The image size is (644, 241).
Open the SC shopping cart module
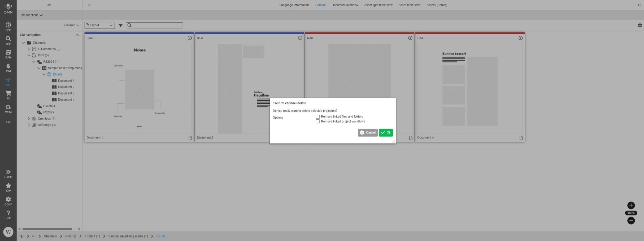click(8, 95)
